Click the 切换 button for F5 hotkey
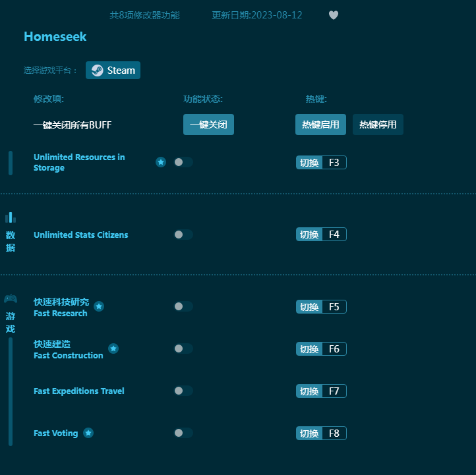476x475 pixels. [309, 307]
